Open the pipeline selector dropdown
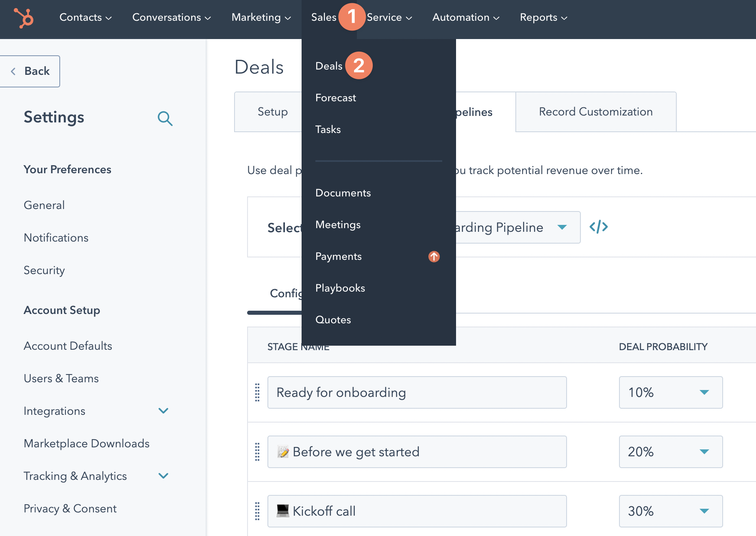756x536 pixels. tap(518, 227)
